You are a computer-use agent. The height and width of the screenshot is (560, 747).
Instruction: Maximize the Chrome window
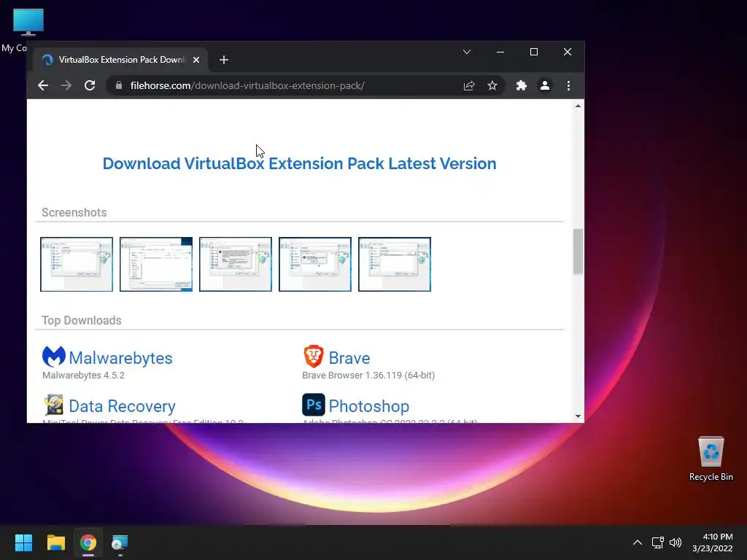pos(534,52)
